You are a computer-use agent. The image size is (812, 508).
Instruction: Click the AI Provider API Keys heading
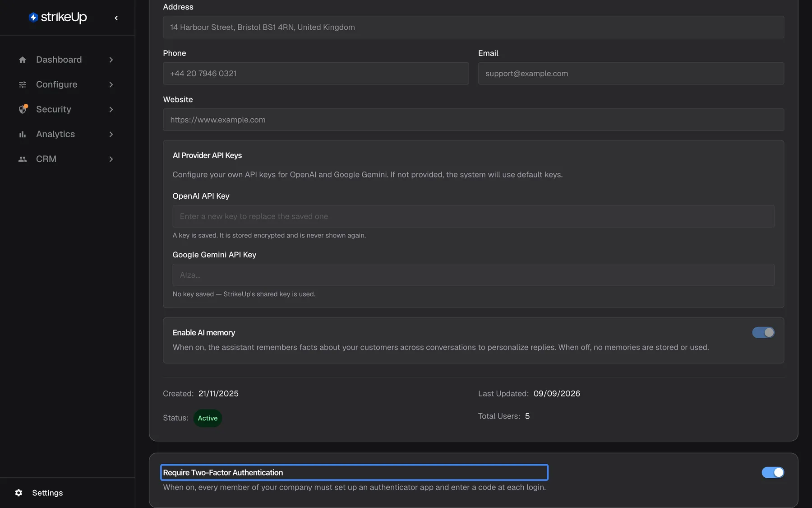coord(207,155)
